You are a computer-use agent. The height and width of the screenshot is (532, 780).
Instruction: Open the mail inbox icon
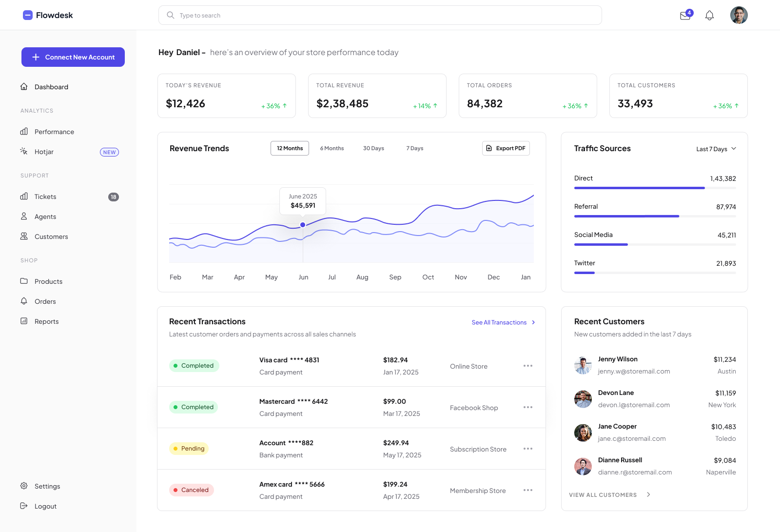coord(685,16)
